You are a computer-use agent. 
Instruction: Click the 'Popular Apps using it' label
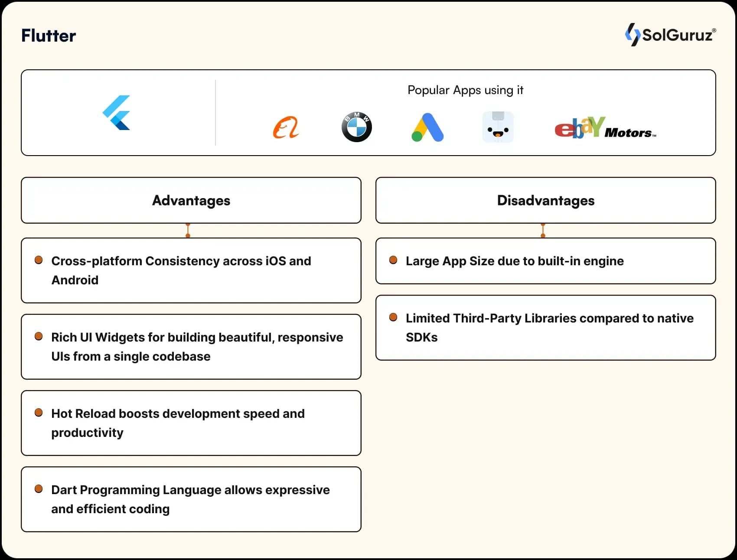coord(465,90)
